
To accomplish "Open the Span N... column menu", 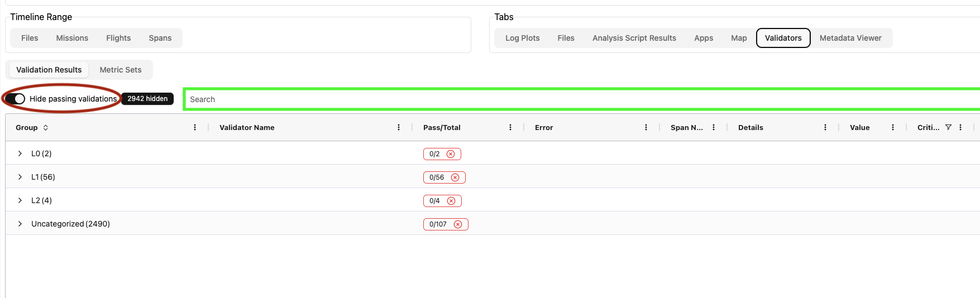I will tap(714, 127).
